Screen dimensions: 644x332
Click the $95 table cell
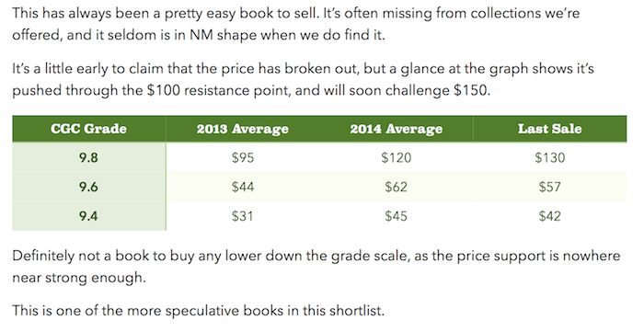[x=242, y=157]
